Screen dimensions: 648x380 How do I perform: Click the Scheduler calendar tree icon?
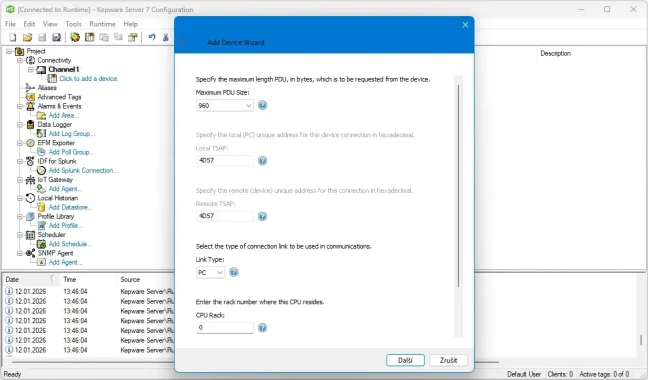[30, 235]
